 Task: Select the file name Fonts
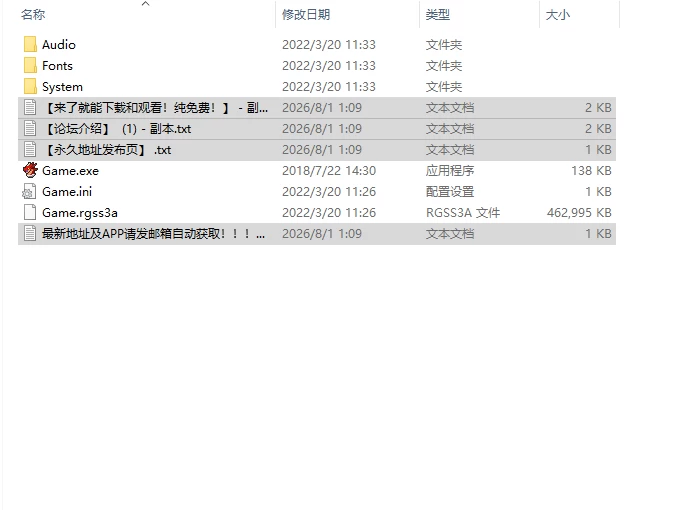(x=57, y=66)
